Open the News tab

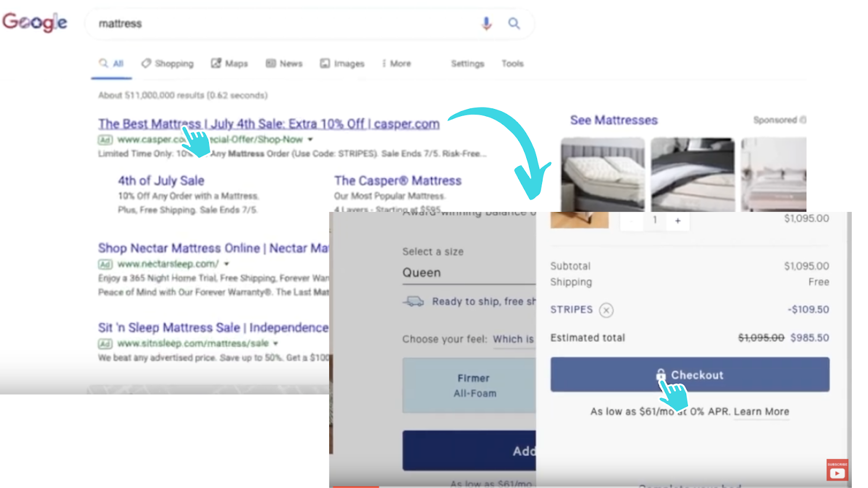[284, 63]
